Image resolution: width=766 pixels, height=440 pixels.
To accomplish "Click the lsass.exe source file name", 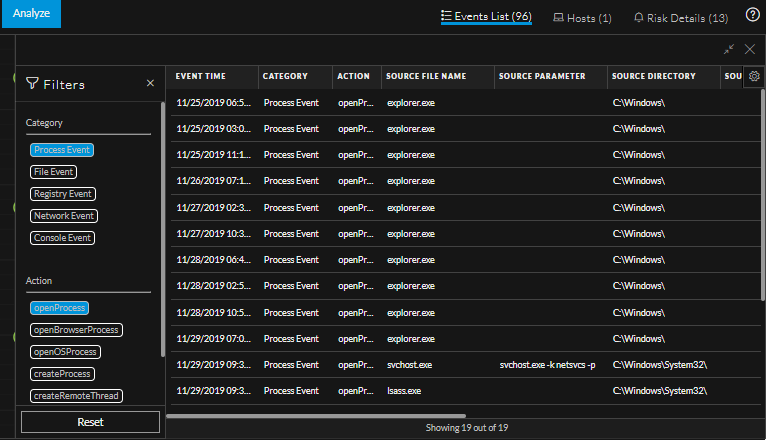I will (x=404, y=391).
